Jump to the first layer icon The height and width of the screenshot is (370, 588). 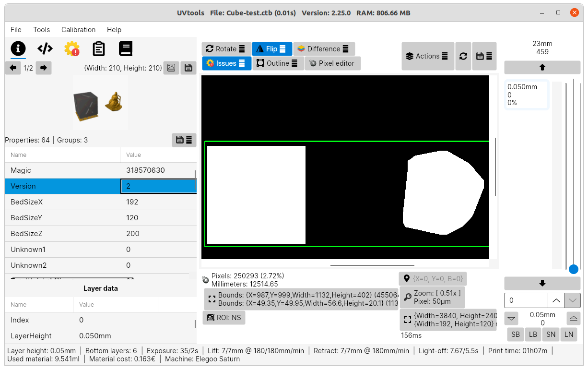[512, 318]
